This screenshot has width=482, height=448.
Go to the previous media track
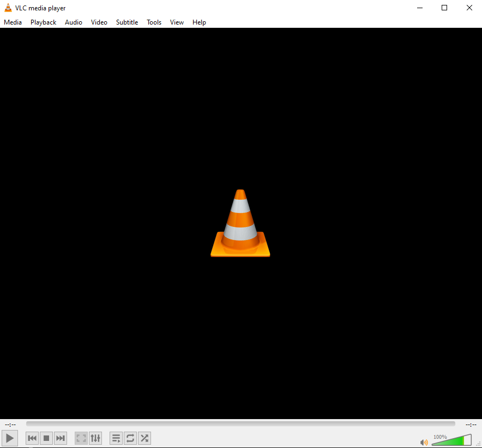click(32, 438)
